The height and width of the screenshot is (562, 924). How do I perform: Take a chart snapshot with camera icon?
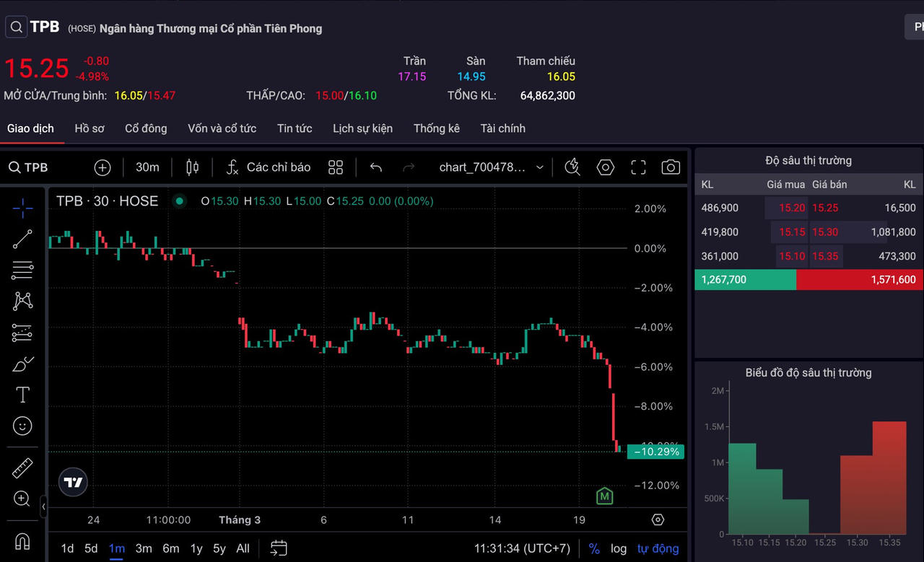pyautogui.click(x=671, y=167)
